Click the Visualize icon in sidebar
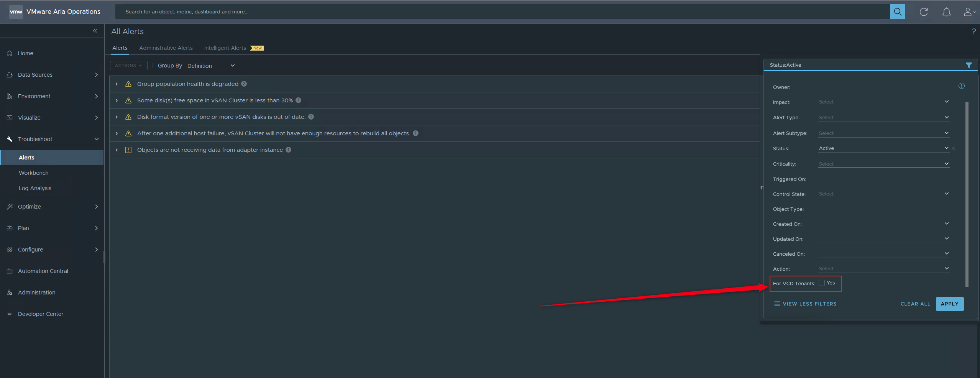The width and height of the screenshot is (980, 378). coord(10,118)
